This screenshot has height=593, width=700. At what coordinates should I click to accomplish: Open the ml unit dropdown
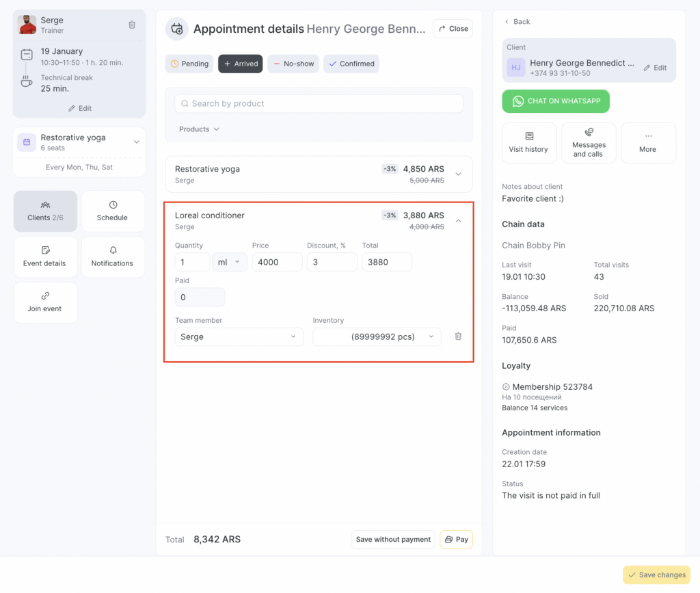(230, 262)
